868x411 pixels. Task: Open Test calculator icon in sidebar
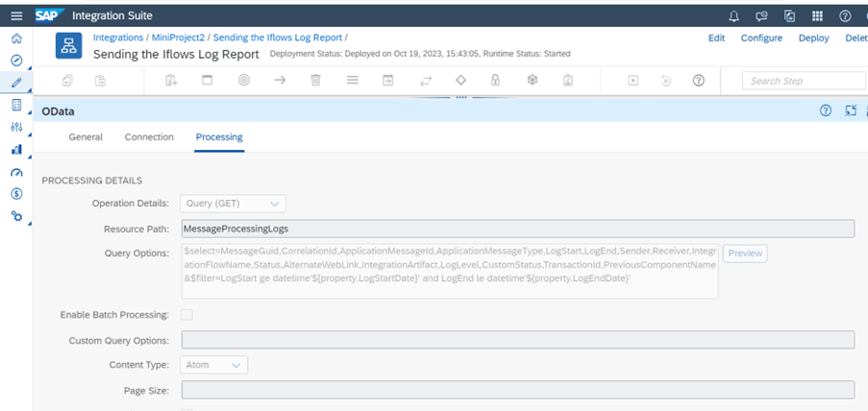click(x=16, y=105)
